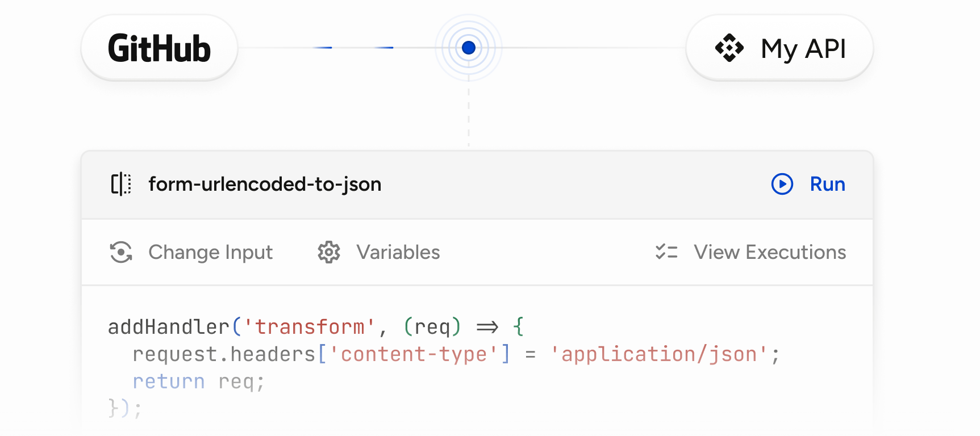980x436 pixels.
Task: Click the transformation icon left of form-urlencoded-to-json
Action: pyautogui.click(x=121, y=185)
